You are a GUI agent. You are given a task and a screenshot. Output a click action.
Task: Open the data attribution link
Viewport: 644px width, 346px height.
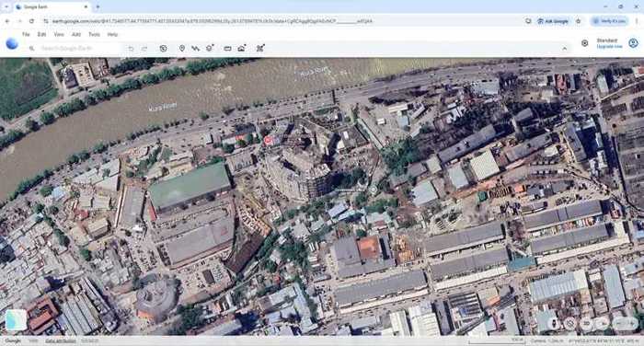click(x=61, y=340)
